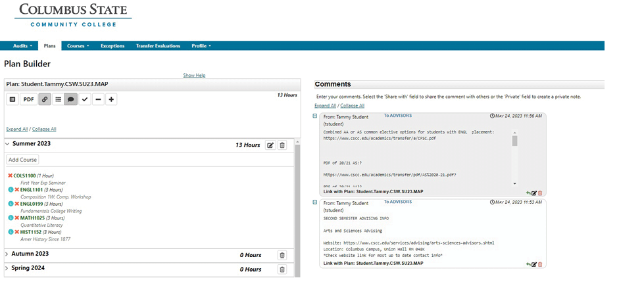The image size is (644, 303).
Task: Expand the Autumn 2023 term
Action: 7,254
